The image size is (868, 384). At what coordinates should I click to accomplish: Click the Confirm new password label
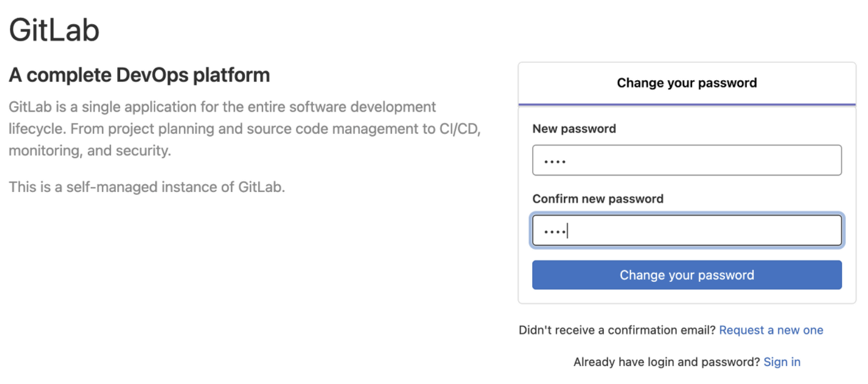coord(598,199)
